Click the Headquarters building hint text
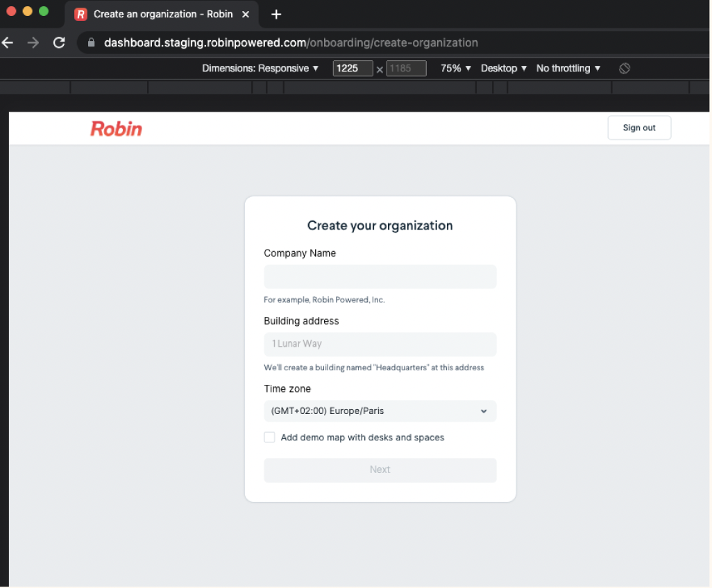 [374, 367]
